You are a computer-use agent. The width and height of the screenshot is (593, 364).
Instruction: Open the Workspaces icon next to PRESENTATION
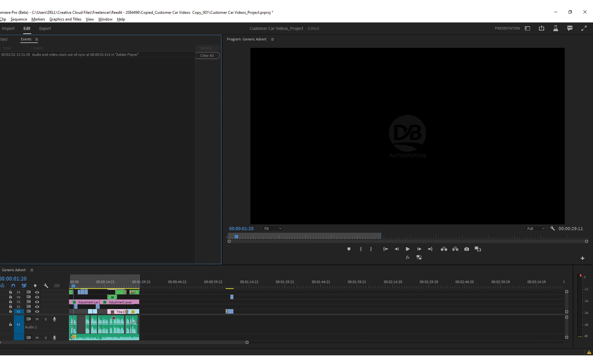(527, 28)
